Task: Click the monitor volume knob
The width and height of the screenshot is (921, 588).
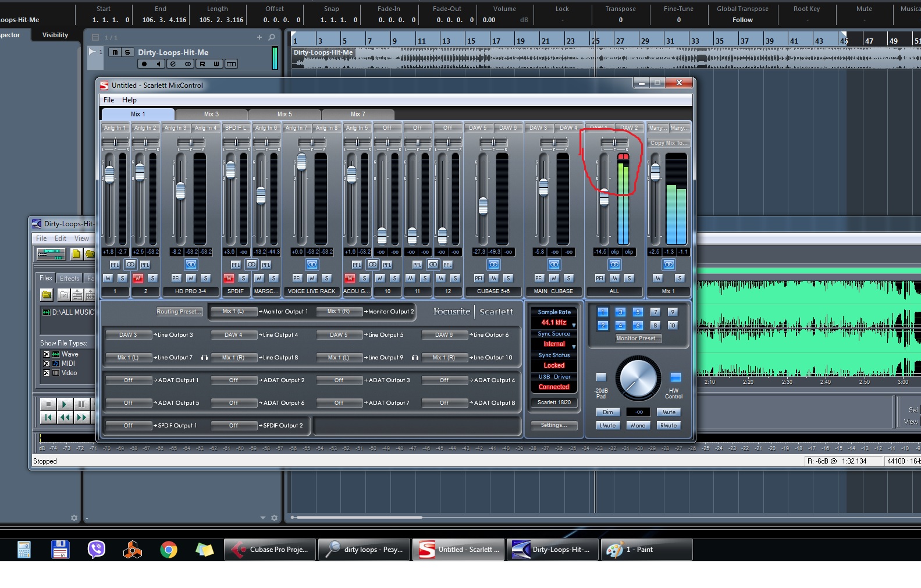Action: (638, 379)
